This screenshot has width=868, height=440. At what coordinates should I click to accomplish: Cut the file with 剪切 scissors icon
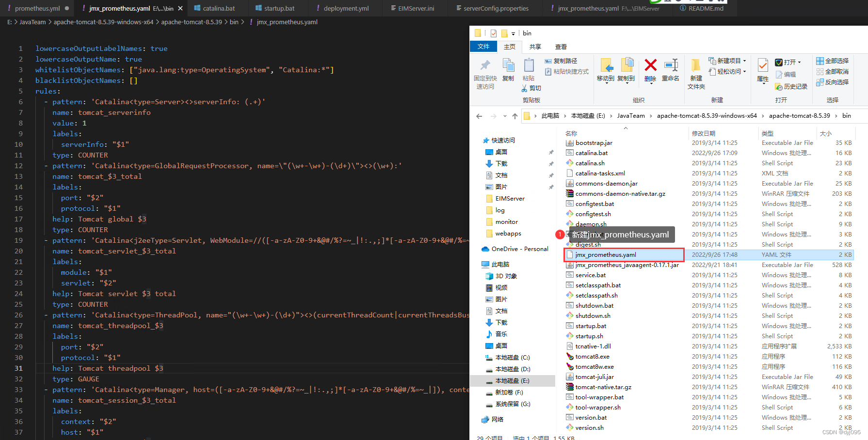tap(531, 88)
